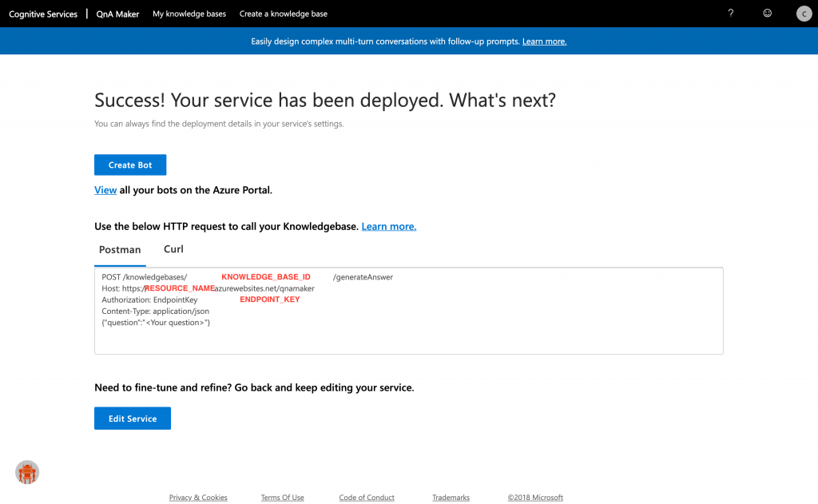The width and height of the screenshot is (818, 504).
Task: Open Trademarks footer link
Action: point(451,498)
